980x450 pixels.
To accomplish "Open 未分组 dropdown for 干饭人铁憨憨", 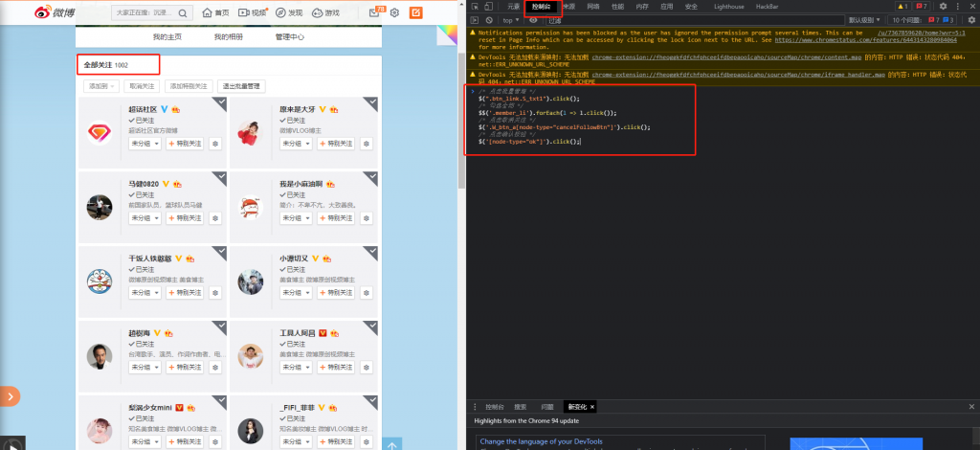I will [x=145, y=293].
